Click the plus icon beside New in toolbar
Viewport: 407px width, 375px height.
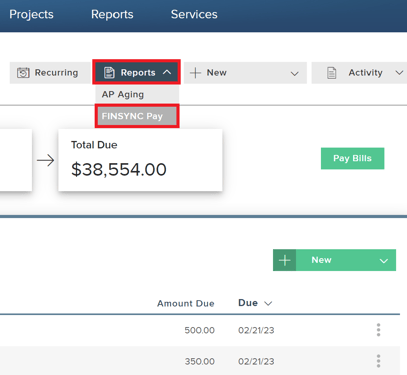(x=195, y=73)
